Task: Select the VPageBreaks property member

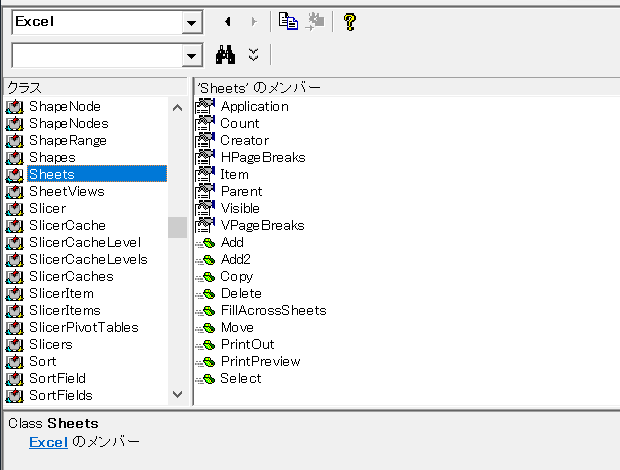Action: click(x=263, y=225)
